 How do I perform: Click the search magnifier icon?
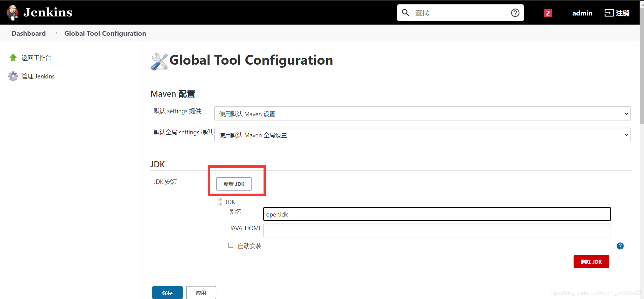point(406,13)
